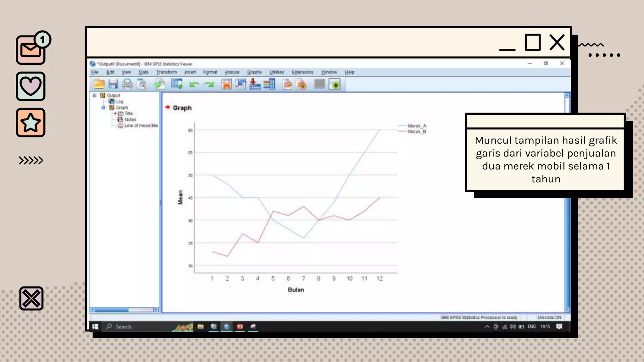Click the Bulan axis label

[x=296, y=290]
